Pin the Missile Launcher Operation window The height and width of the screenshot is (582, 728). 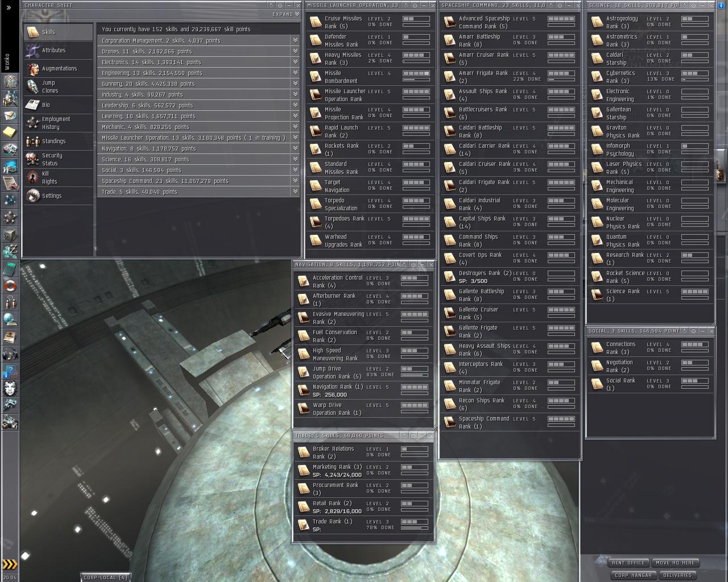point(415,5)
